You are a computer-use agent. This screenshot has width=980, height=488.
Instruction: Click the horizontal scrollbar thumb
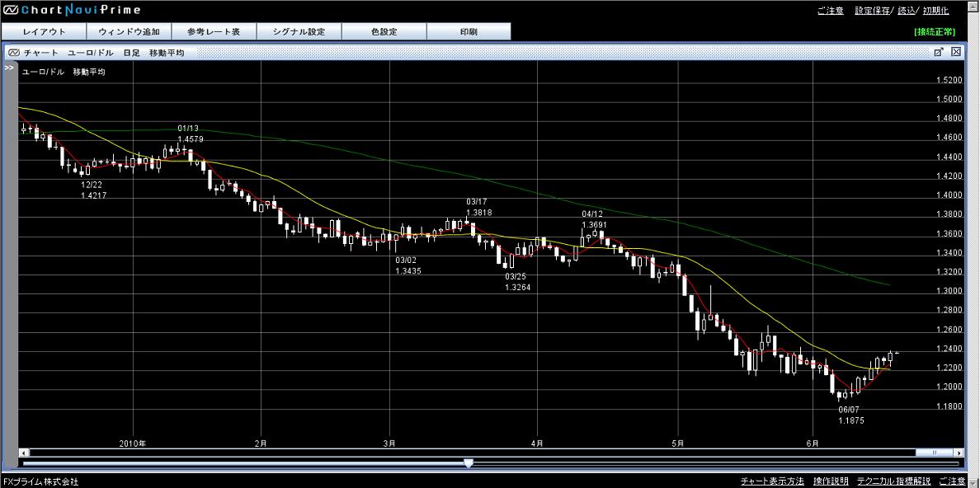coord(935,453)
